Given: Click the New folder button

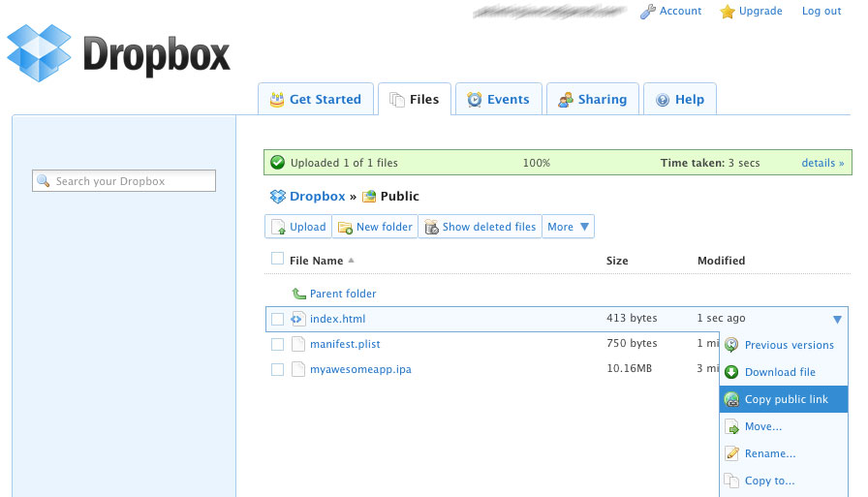Looking at the screenshot, I should click(x=375, y=227).
